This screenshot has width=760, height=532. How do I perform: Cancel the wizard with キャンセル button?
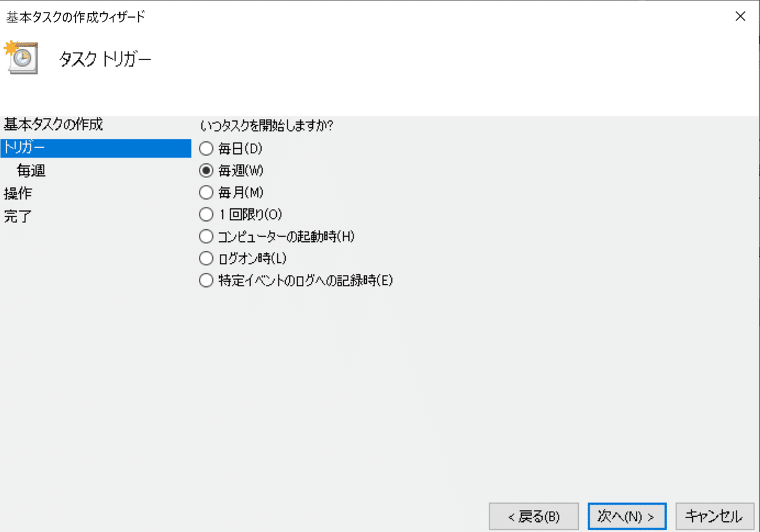pos(714,517)
